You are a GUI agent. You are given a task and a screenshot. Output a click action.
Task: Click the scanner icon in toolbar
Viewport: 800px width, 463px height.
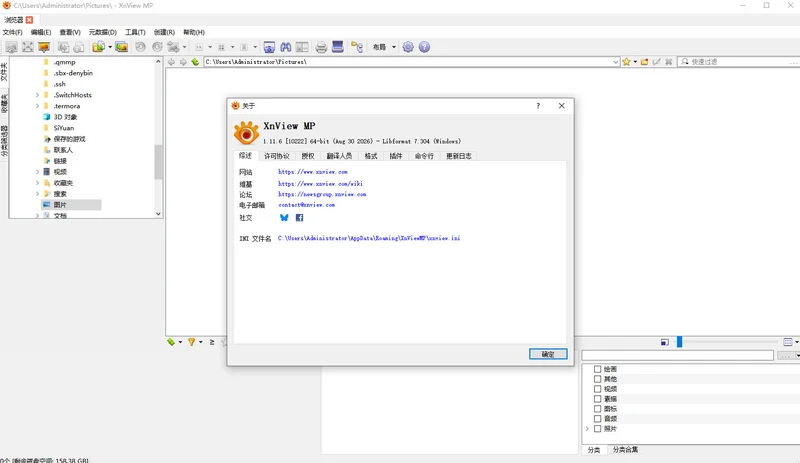338,47
